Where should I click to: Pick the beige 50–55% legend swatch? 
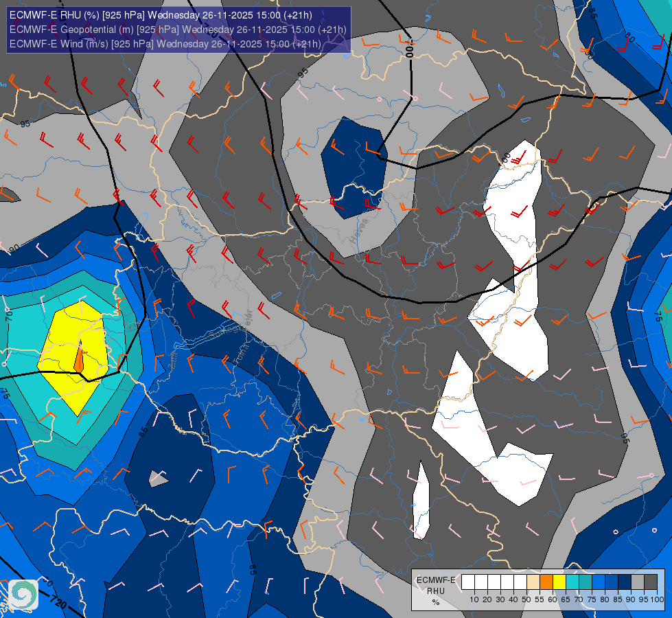point(533,582)
